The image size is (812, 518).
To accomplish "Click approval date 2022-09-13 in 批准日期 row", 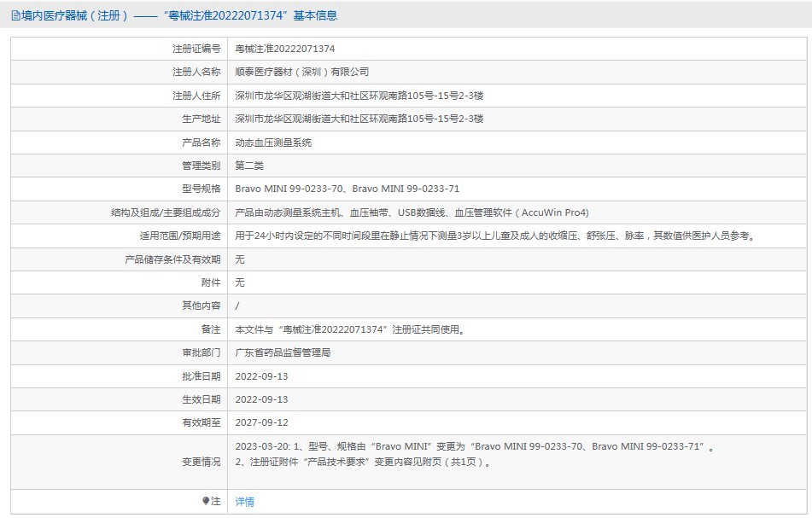I will pos(261,376).
